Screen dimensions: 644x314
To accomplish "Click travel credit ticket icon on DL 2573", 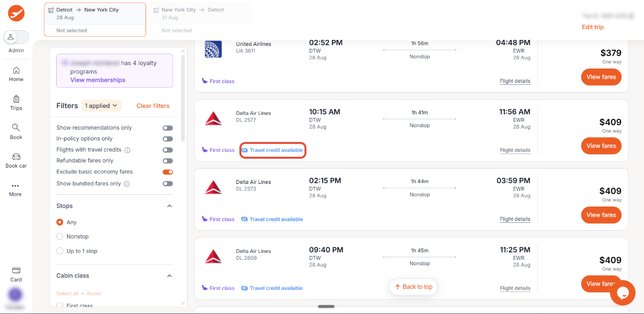I will [244, 219].
